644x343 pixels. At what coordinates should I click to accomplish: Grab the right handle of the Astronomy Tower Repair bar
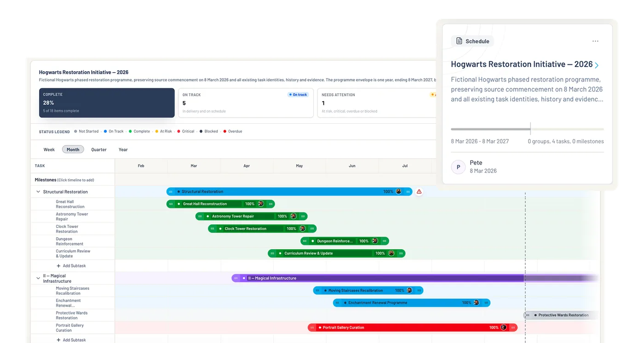point(303,216)
